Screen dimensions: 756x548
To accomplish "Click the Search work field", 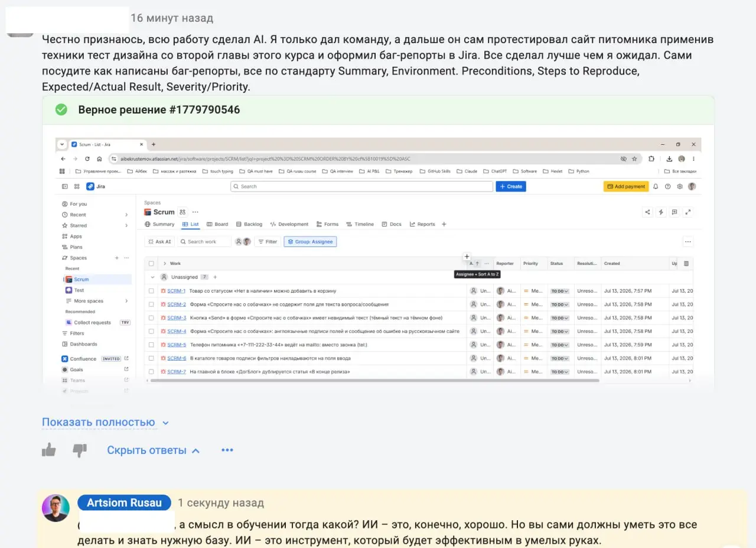I will pyautogui.click(x=204, y=242).
